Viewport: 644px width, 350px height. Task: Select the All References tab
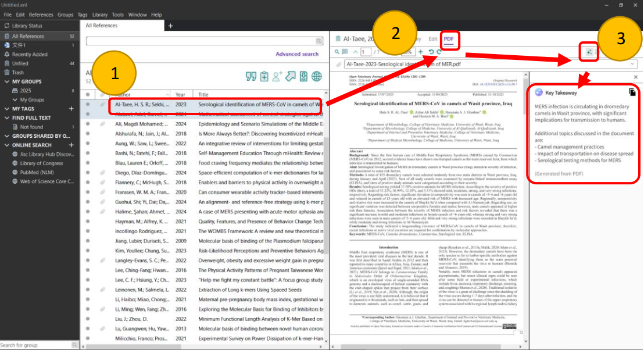pyautogui.click(x=102, y=26)
